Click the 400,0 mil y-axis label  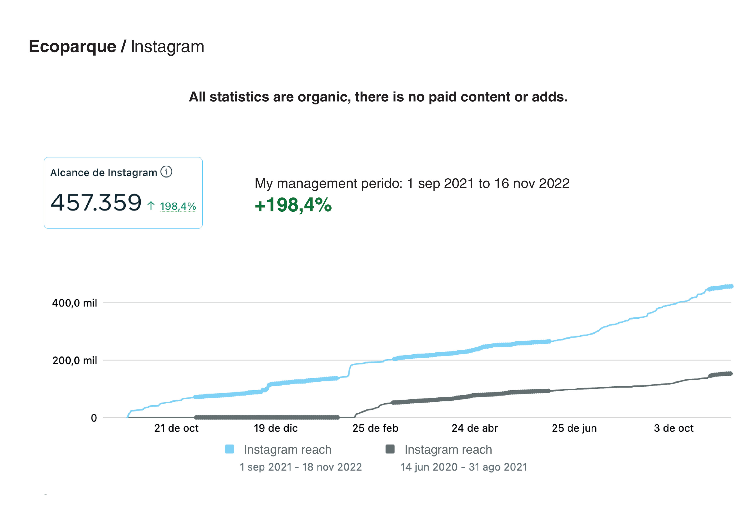(74, 303)
